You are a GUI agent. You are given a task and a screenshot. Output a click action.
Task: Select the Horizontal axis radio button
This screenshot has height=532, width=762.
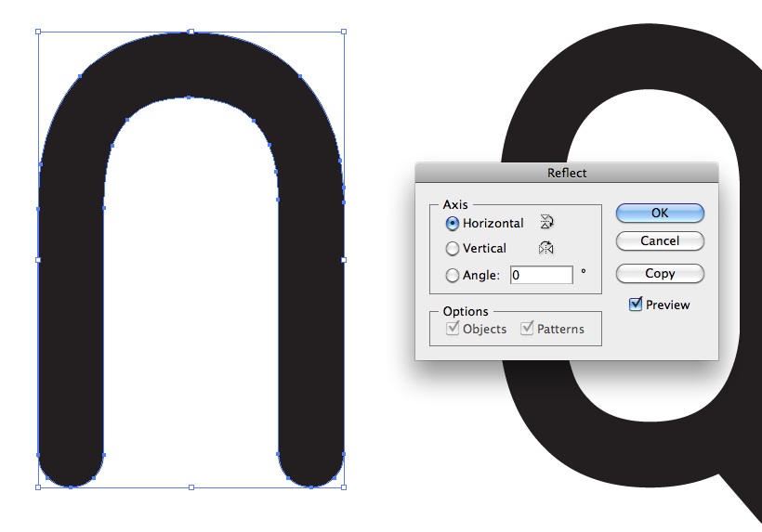tap(452, 223)
